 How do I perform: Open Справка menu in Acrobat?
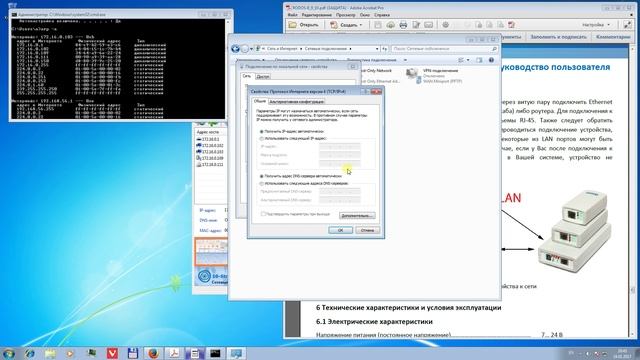pos(382,15)
